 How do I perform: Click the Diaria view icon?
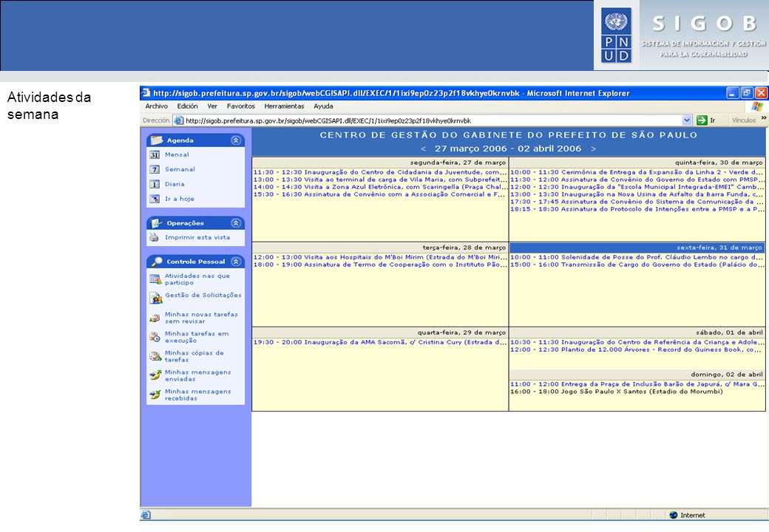[x=155, y=184]
